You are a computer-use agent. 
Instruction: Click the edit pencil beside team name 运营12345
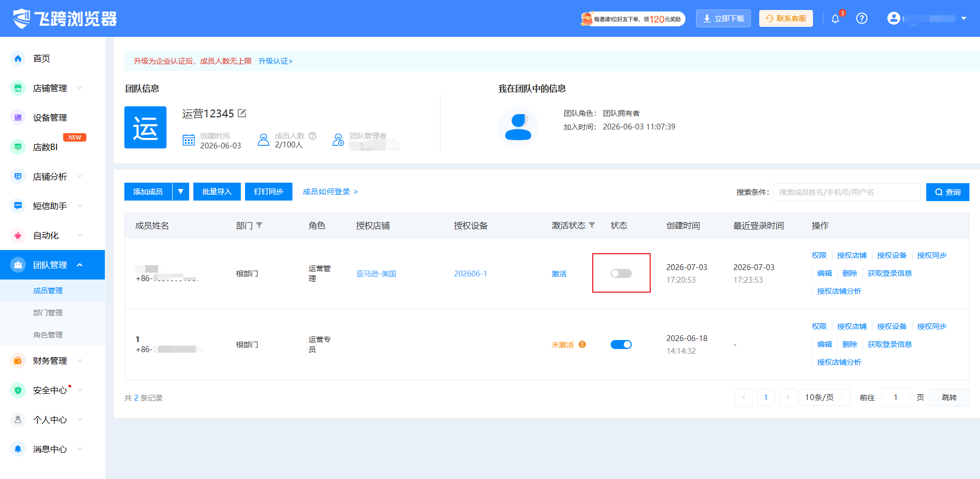[242, 113]
